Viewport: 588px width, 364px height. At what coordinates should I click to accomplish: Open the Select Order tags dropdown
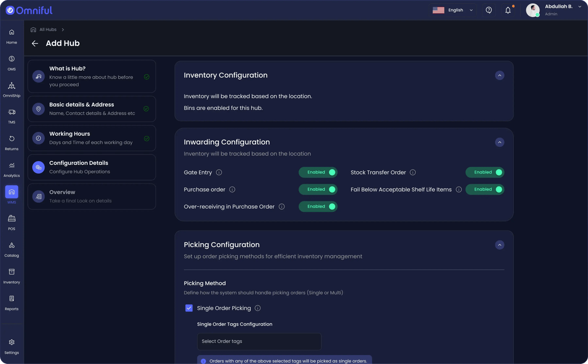tap(259, 341)
